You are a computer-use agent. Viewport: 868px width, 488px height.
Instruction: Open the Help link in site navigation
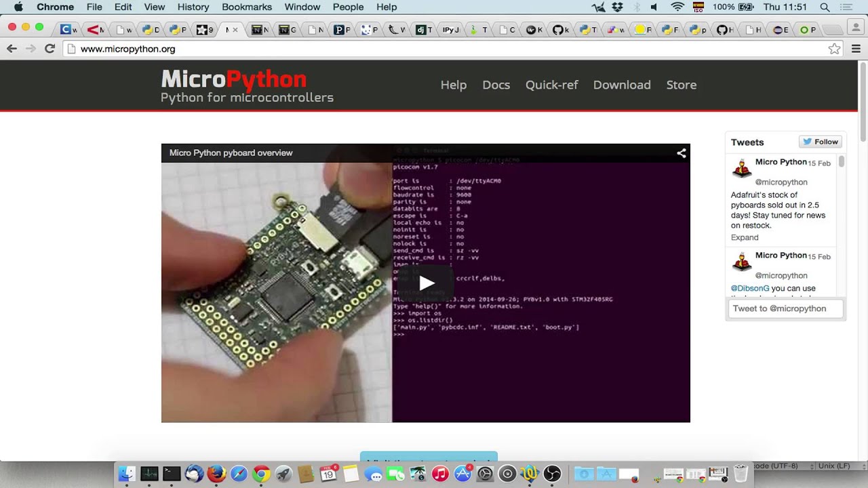coord(454,85)
